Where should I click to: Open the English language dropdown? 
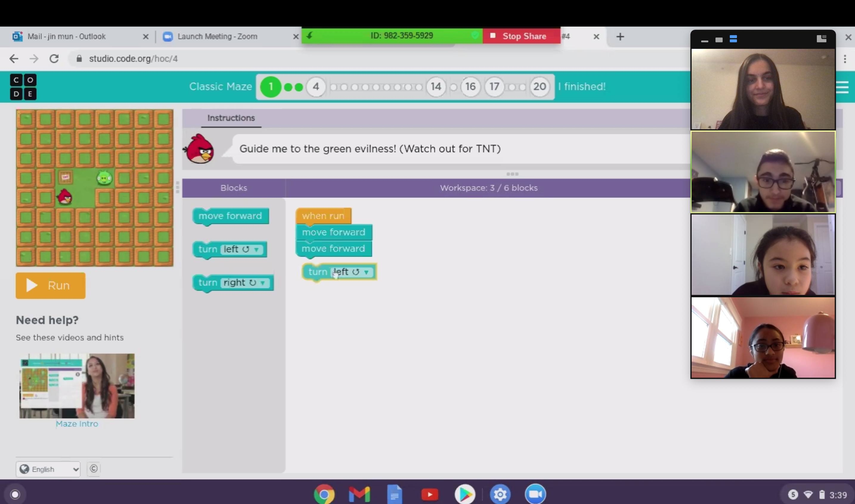(x=48, y=469)
